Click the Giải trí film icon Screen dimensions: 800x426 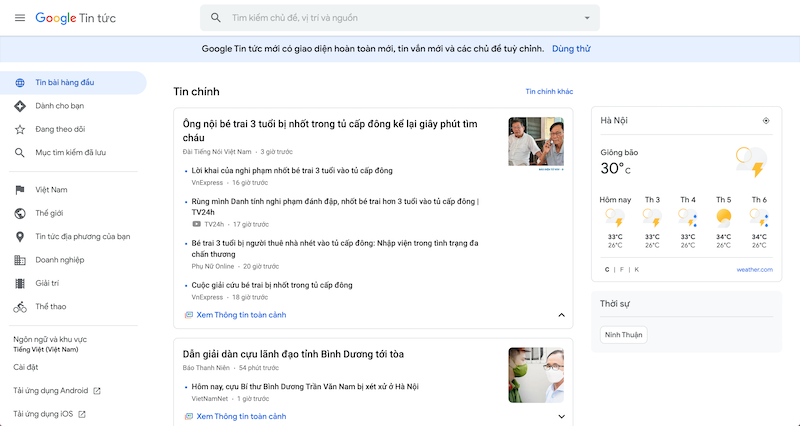20,283
